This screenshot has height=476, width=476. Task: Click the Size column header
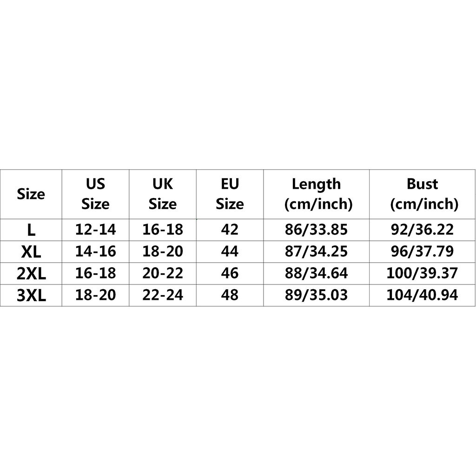pos(31,194)
